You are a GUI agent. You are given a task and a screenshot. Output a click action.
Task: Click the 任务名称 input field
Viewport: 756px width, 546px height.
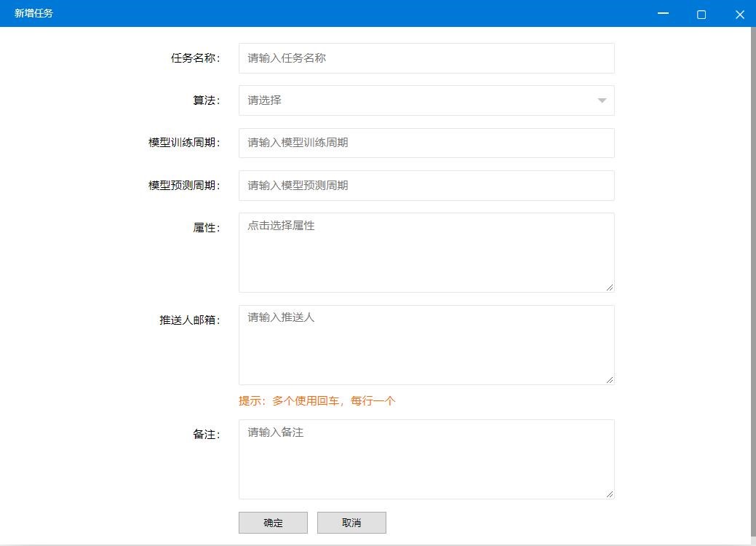point(426,58)
